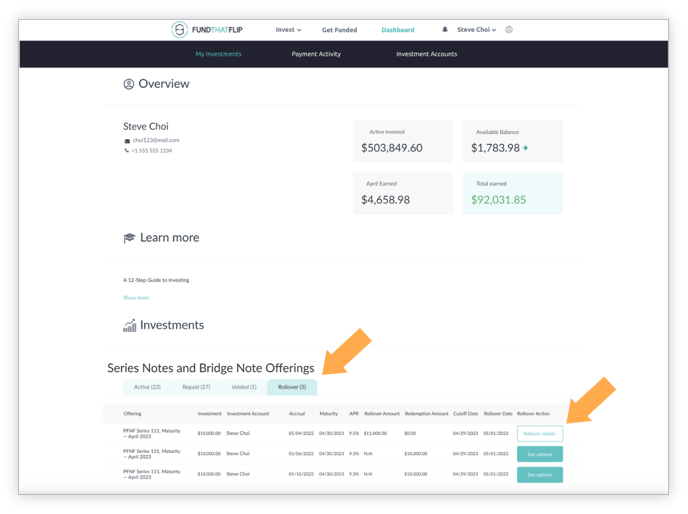Click See options for 05/06/2022 accrual row
Viewport: 688px width, 514px height.
540,454
